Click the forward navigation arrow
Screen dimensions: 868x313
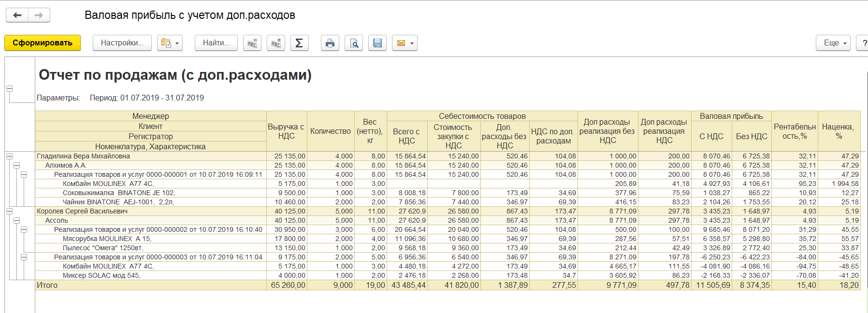click(39, 15)
